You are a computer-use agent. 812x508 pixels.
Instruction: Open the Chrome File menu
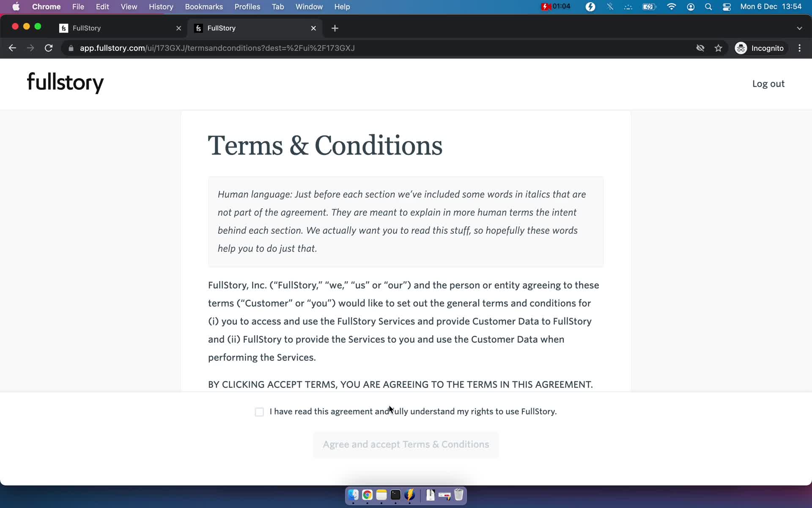tap(78, 6)
